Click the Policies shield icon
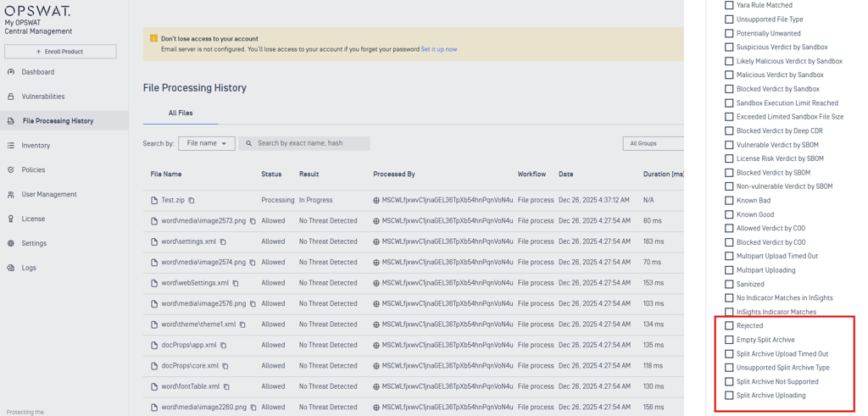 coord(11,170)
